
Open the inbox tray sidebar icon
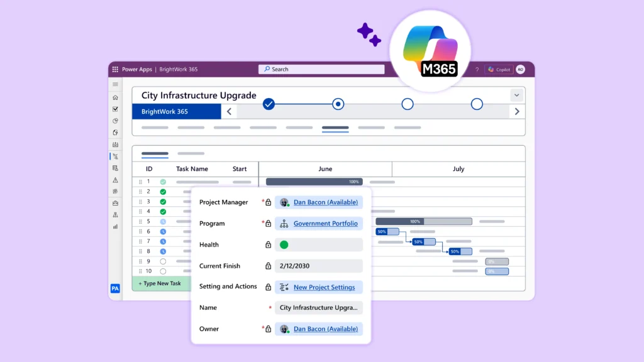click(x=116, y=145)
